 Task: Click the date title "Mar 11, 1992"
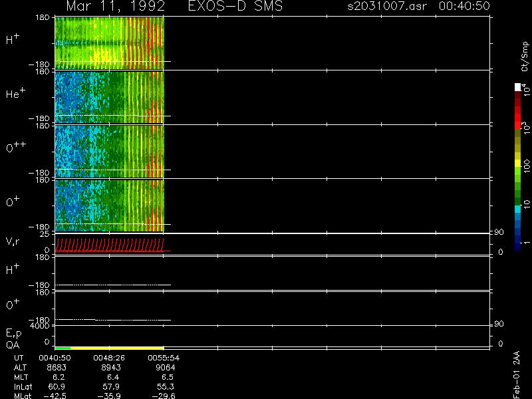pos(116,6)
